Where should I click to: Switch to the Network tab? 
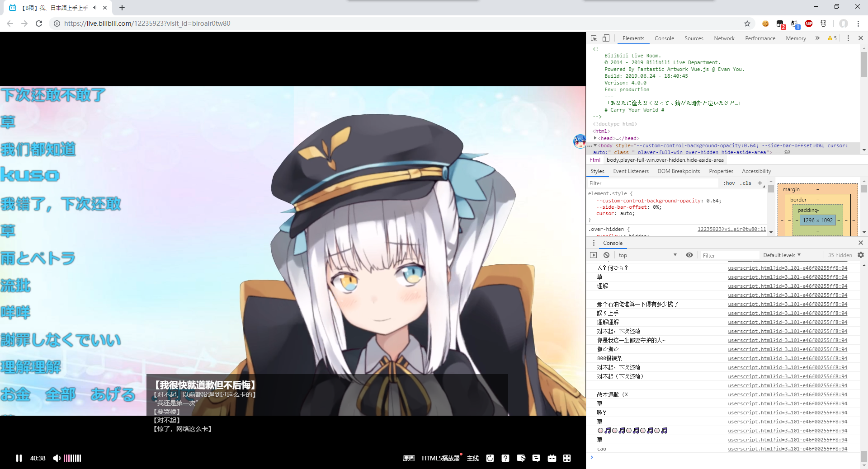[724, 38]
